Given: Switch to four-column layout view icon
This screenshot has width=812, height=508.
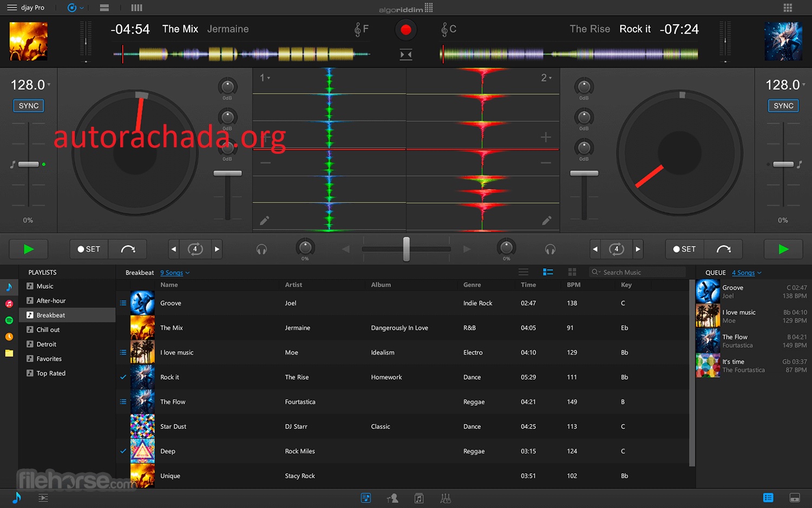Looking at the screenshot, I should 137,8.
